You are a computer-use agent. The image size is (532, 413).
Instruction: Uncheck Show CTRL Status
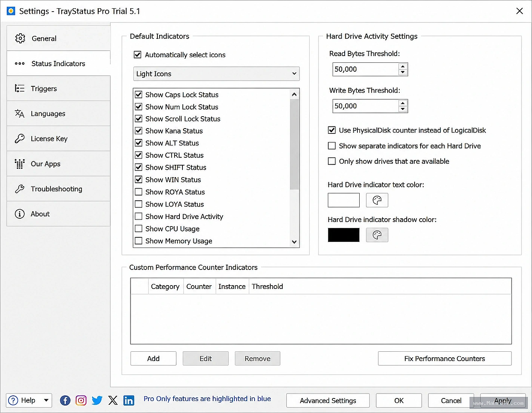point(139,155)
